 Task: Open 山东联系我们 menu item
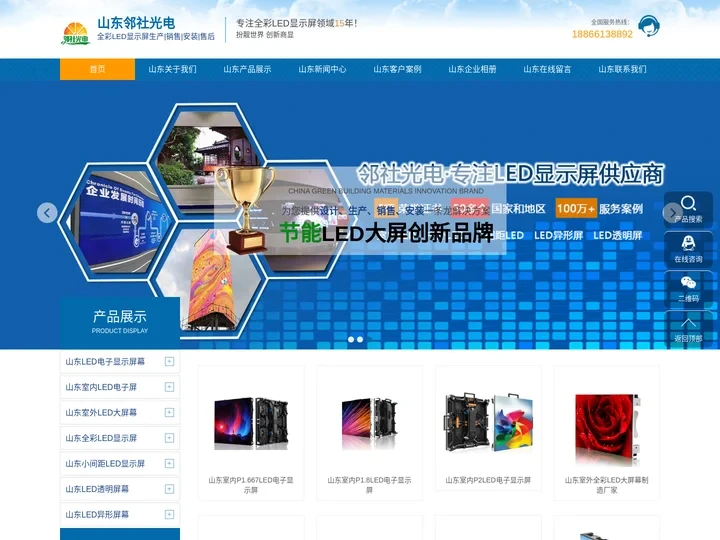(622, 69)
